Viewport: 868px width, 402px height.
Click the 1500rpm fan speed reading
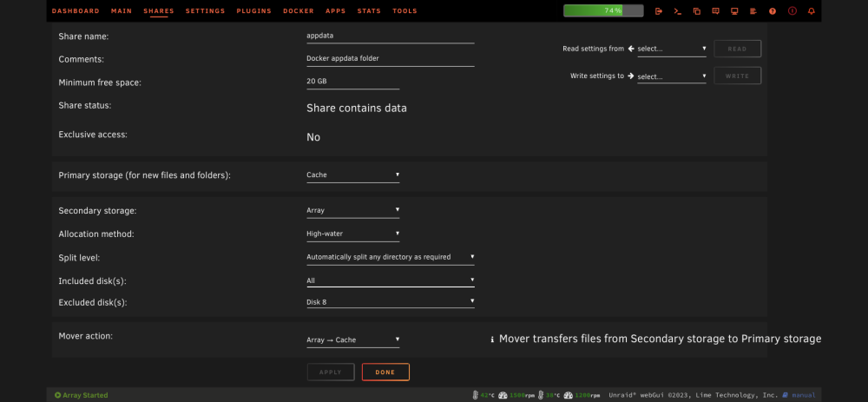[521, 395]
